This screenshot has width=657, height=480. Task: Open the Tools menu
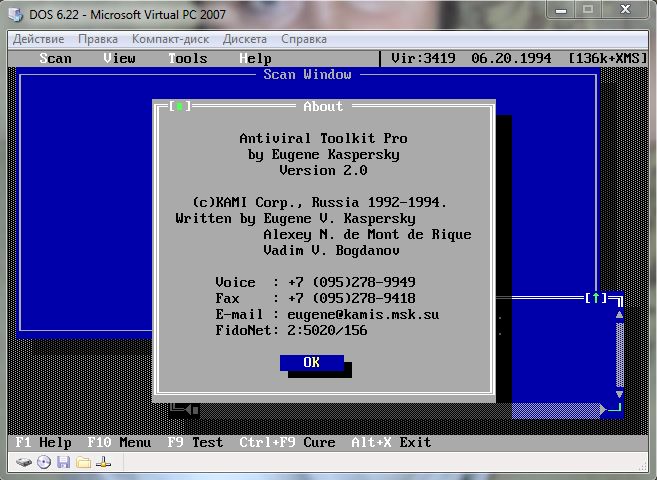click(188, 58)
